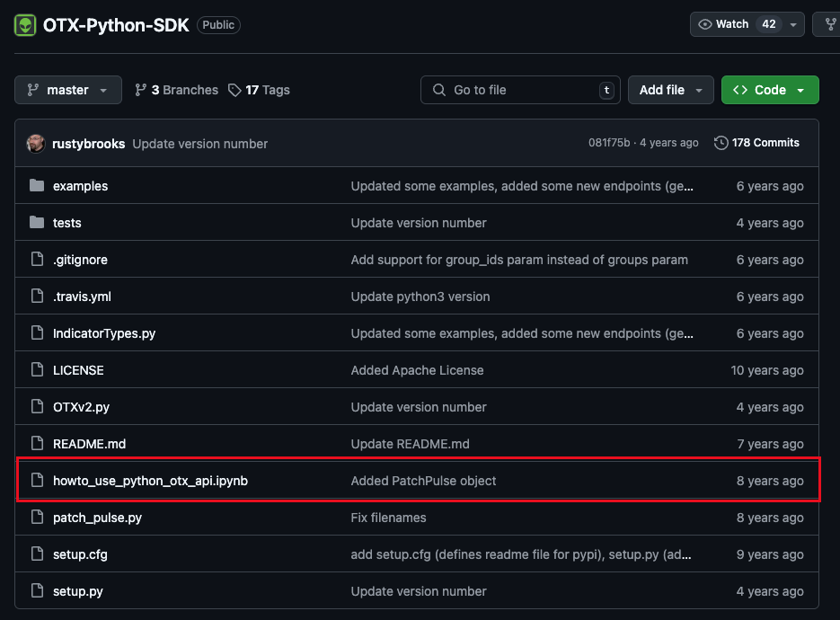Open latest commit message 'Update version number' in header
840x620 pixels.
click(199, 144)
